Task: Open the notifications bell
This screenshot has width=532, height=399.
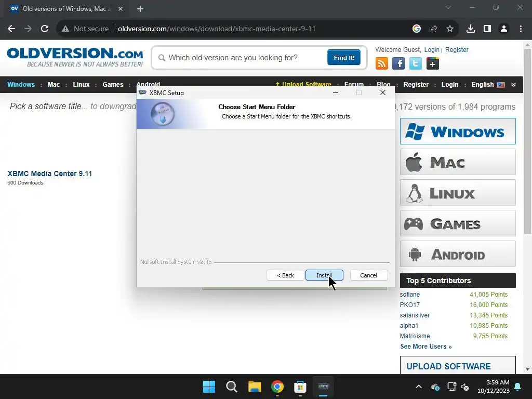Action: tap(518, 387)
